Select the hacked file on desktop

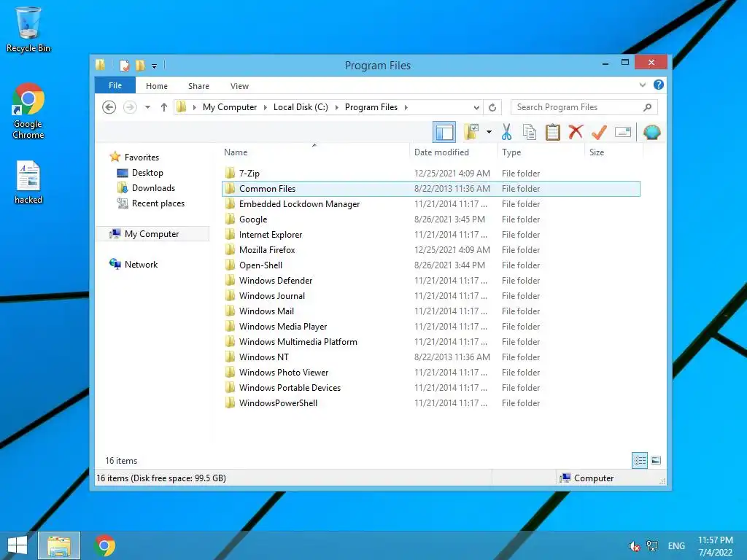tap(28, 183)
